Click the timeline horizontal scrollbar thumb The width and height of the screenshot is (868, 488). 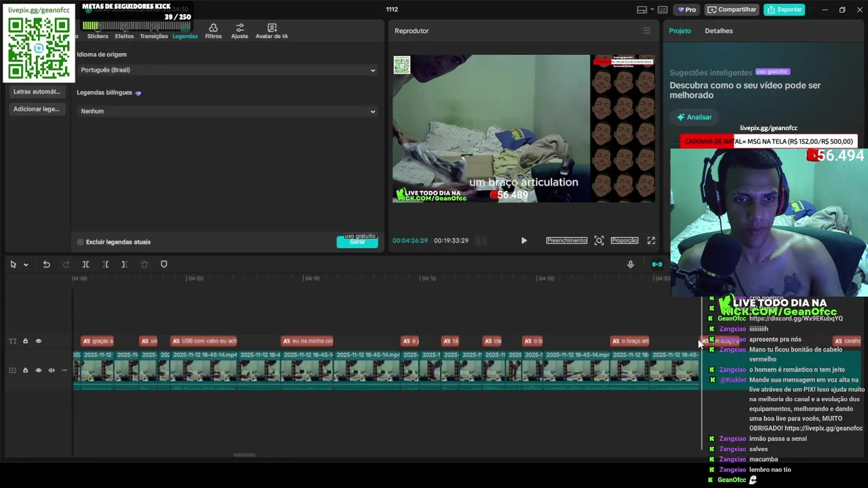[x=245, y=455]
